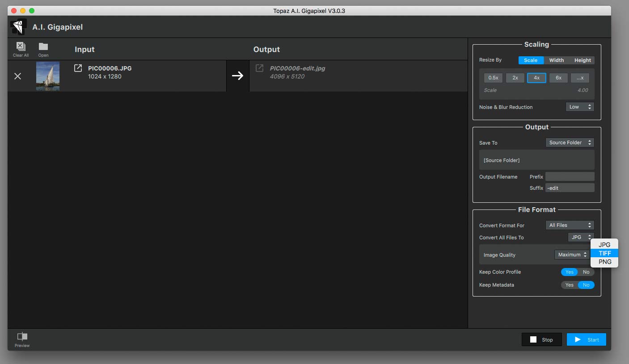Open Noise & Blur Reduction dropdown

click(580, 107)
